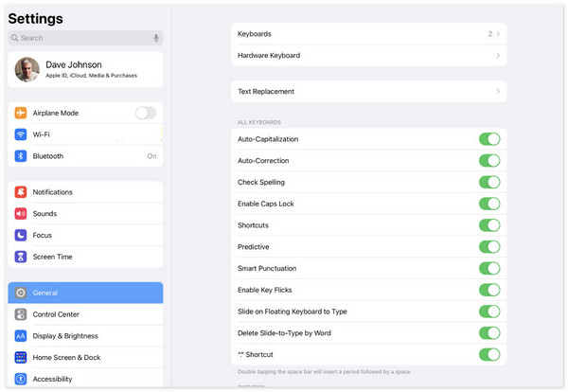Screen dimensions: 568x392
Task: Toggle Slide on Floating Keyboard to Type
Action: tap(489, 312)
